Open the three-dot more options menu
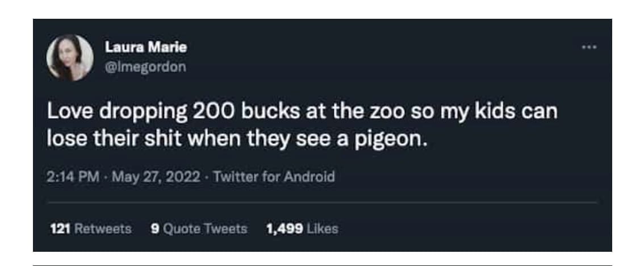644x266 pixels. click(x=589, y=47)
